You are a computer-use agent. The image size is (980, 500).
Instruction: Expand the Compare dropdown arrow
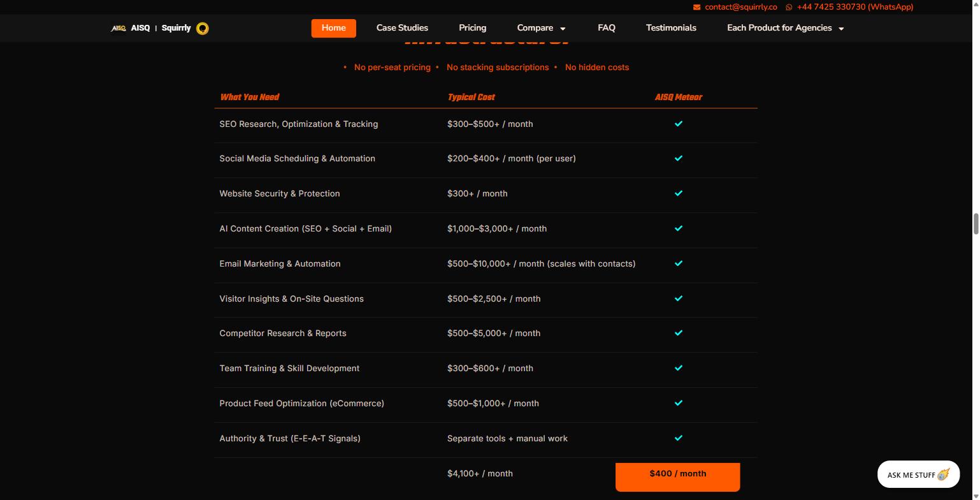(x=563, y=29)
